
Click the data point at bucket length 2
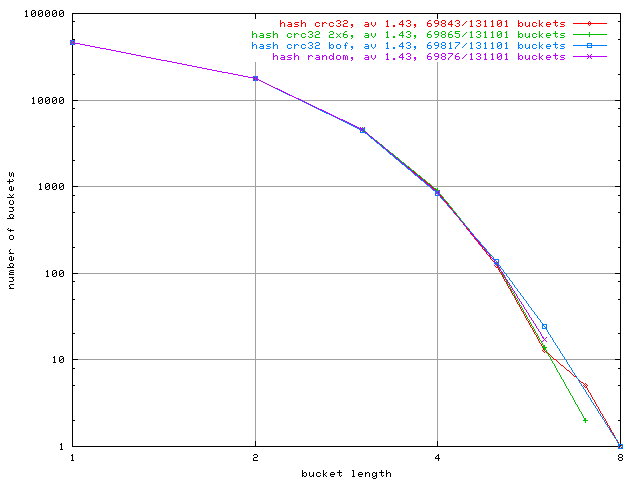256,78
